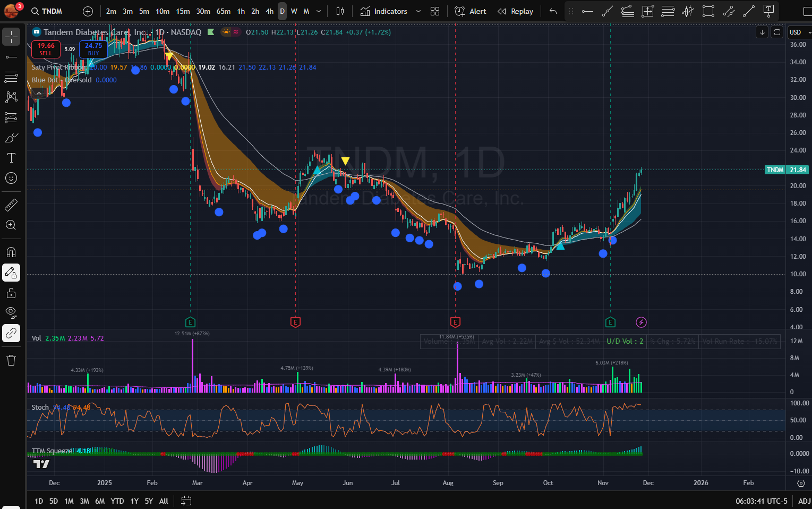Start bar Replay mode
The width and height of the screenshot is (812, 509).
click(x=515, y=11)
